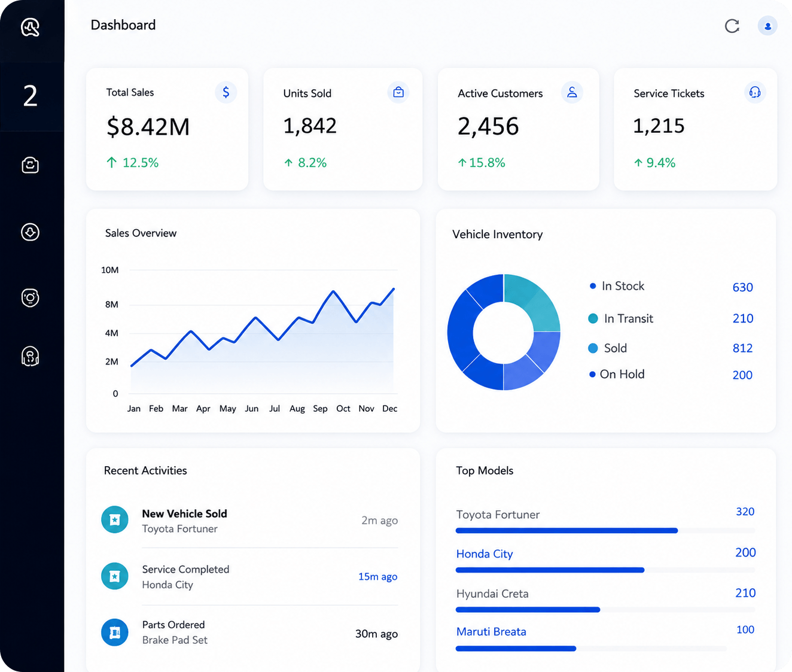Click the bag icon on Units Sold
The width and height of the screenshot is (792, 672).
[398, 92]
